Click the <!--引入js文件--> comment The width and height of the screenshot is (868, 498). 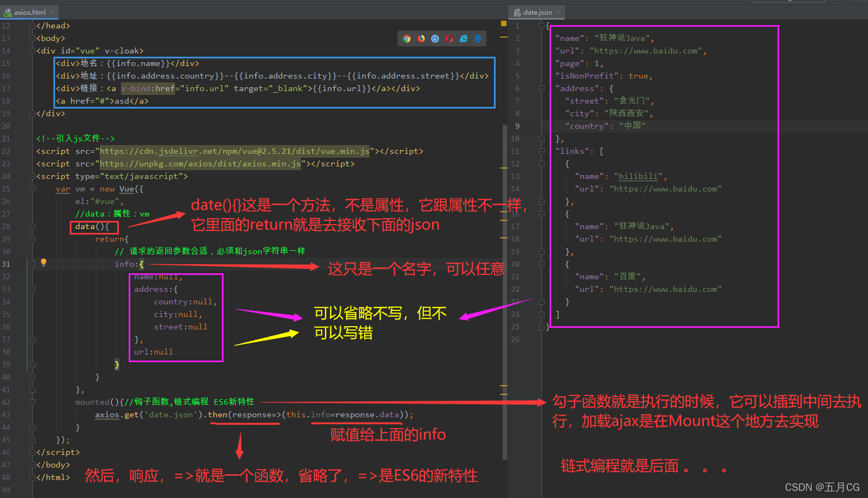pyautogui.click(x=75, y=139)
